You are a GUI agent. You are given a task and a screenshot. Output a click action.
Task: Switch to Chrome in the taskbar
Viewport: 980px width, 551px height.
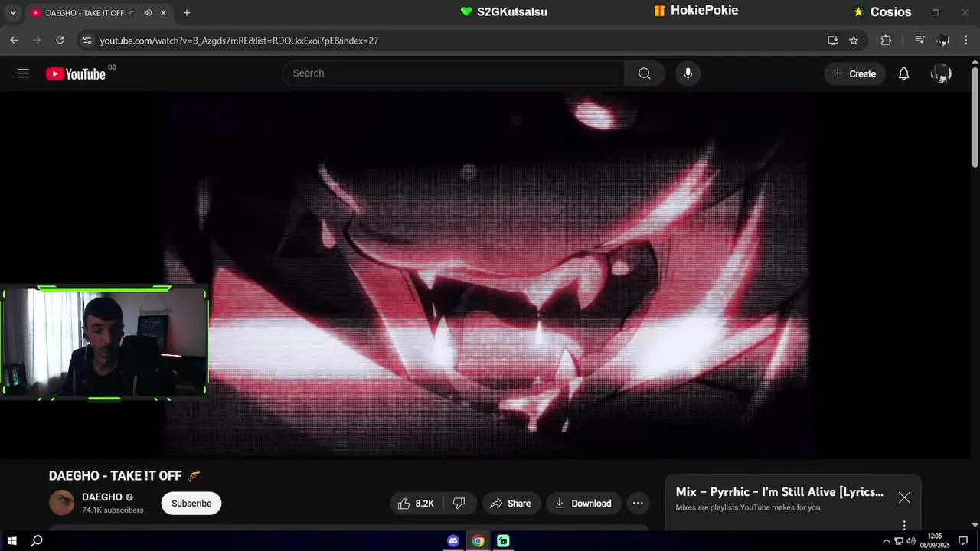[x=478, y=541]
